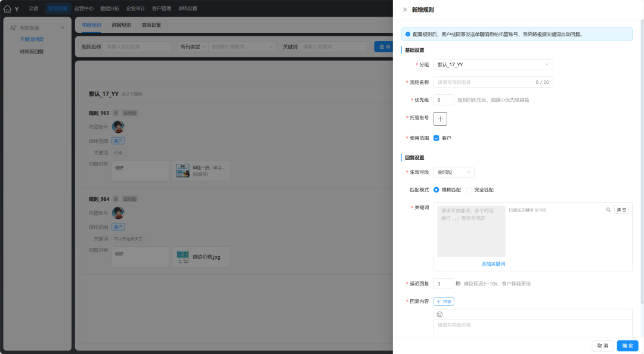Select 完全匹配 radio button
This screenshot has width=644, height=354.
tap(469, 190)
